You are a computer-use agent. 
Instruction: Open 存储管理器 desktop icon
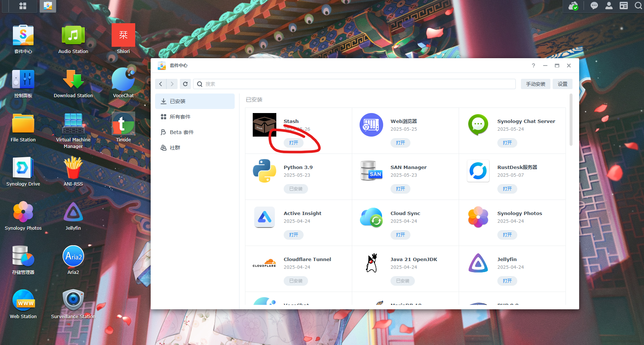[23, 257]
